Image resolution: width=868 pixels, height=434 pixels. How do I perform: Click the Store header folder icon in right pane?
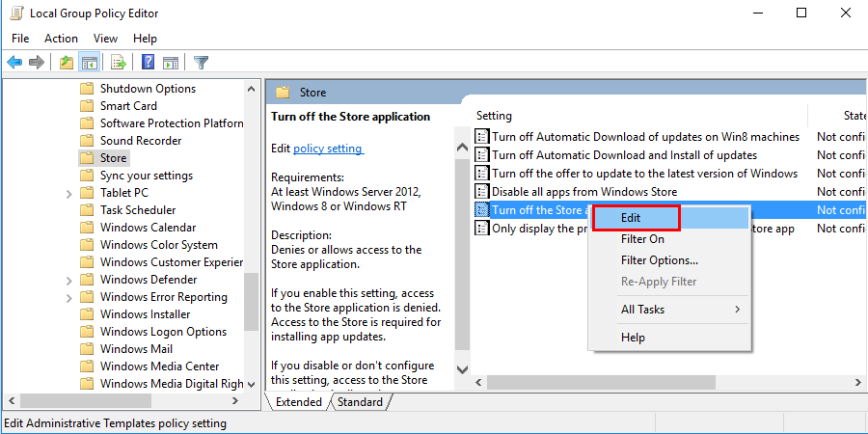coord(283,93)
